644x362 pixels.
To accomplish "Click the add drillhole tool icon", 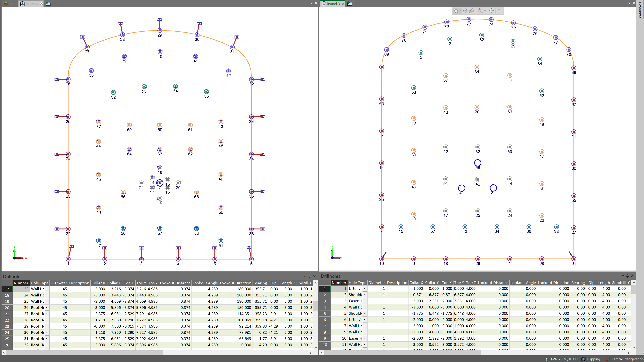I will coord(499,11).
